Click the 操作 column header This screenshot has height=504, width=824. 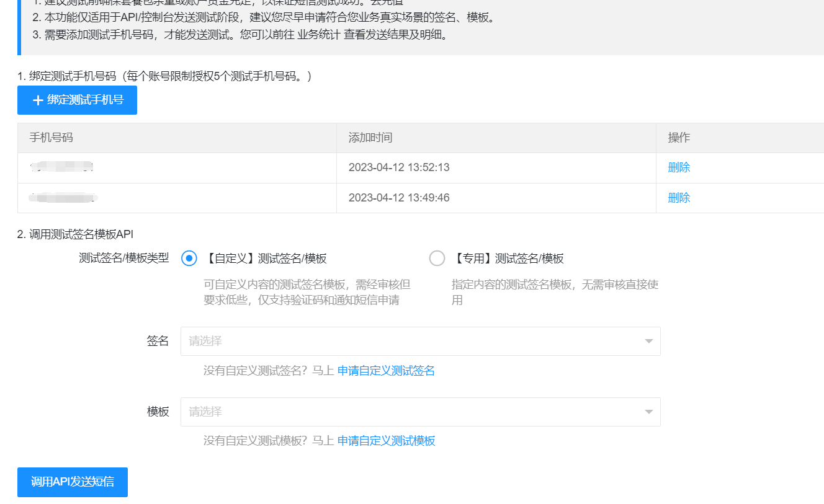(679, 138)
